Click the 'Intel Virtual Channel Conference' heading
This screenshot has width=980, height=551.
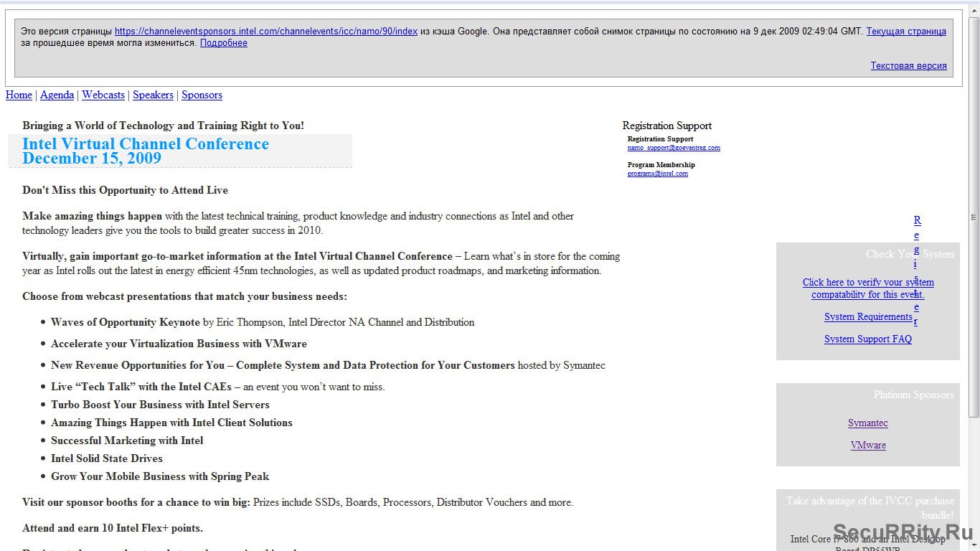click(146, 143)
